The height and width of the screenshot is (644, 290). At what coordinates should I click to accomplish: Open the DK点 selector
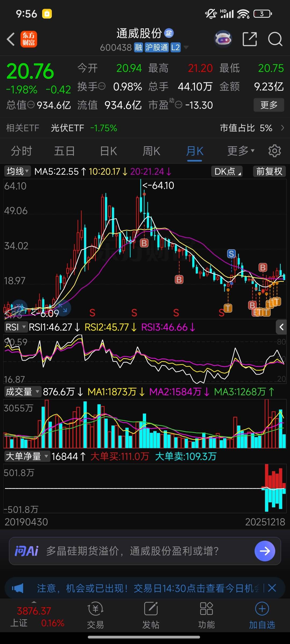point(227,171)
